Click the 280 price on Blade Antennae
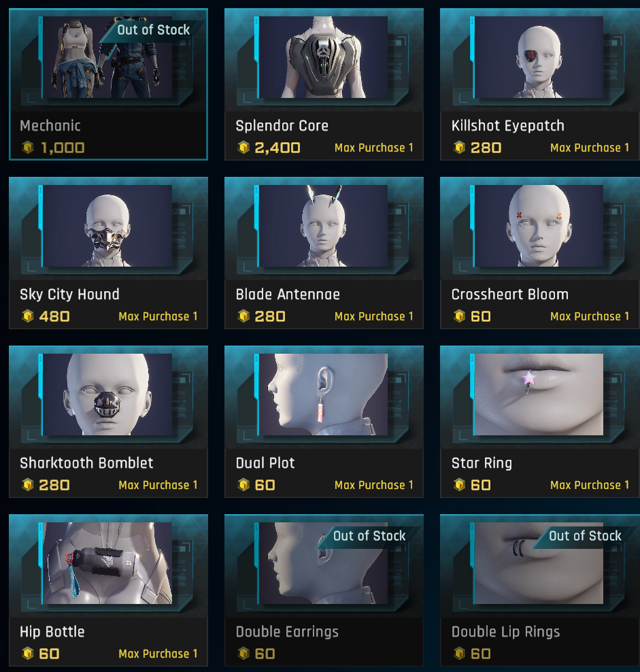Viewport: 640px width, 672px height. click(x=269, y=316)
